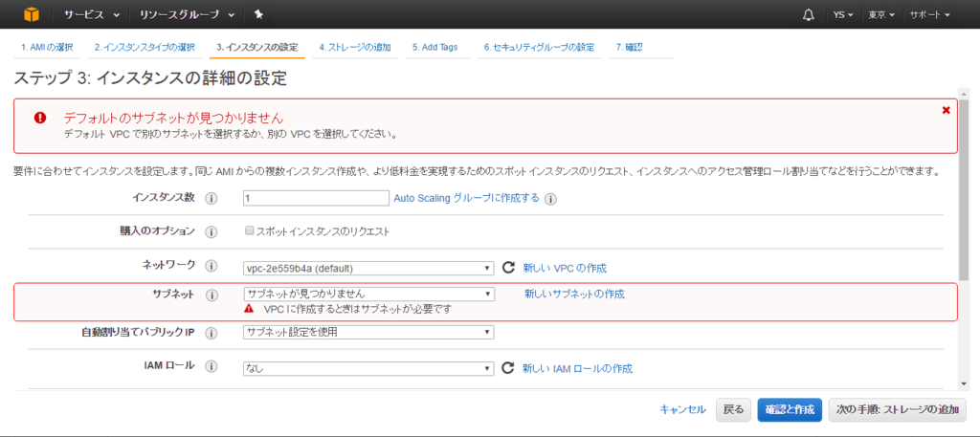Open the ネットワーク VPC dropdown
This screenshot has width=980, height=437.
[368, 269]
